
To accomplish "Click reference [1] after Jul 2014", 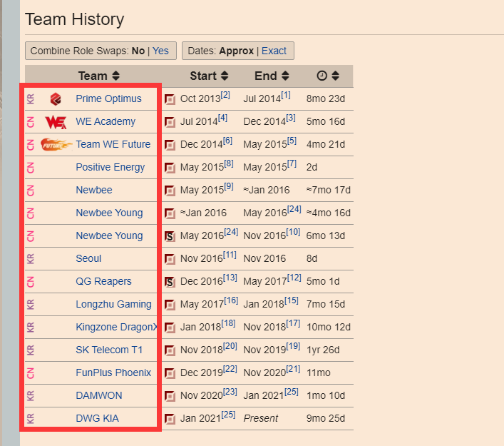I will [286, 95].
